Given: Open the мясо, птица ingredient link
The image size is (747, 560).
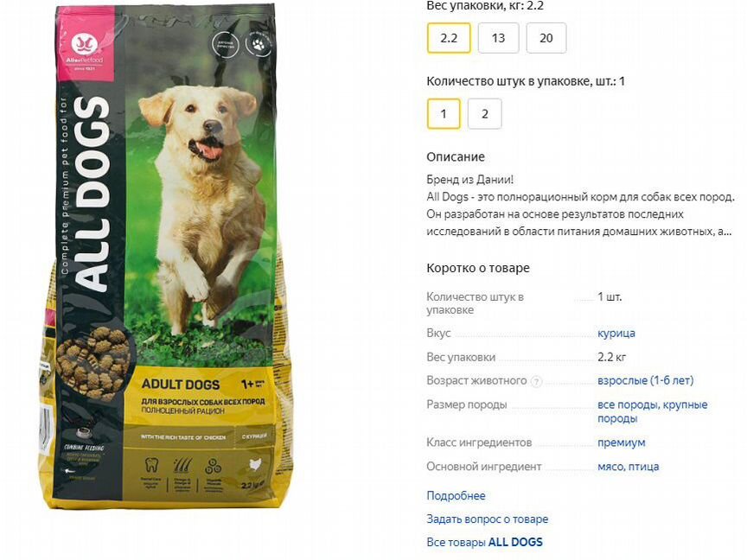Looking at the screenshot, I should pyautogui.click(x=628, y=467).
